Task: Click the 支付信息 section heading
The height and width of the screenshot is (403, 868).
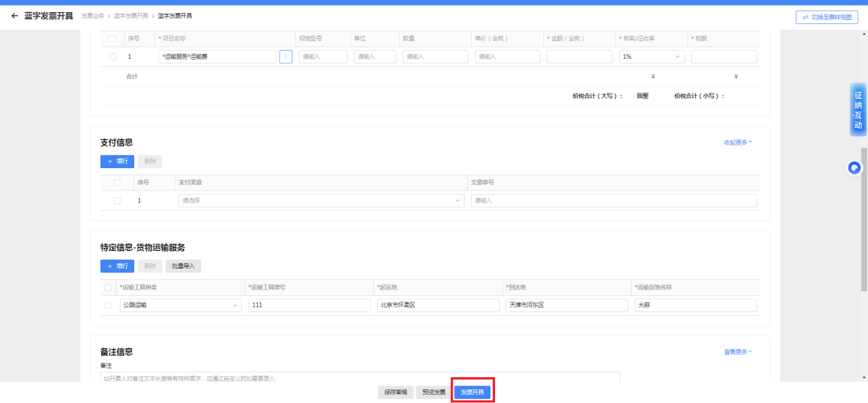Action: coord(117,142)
